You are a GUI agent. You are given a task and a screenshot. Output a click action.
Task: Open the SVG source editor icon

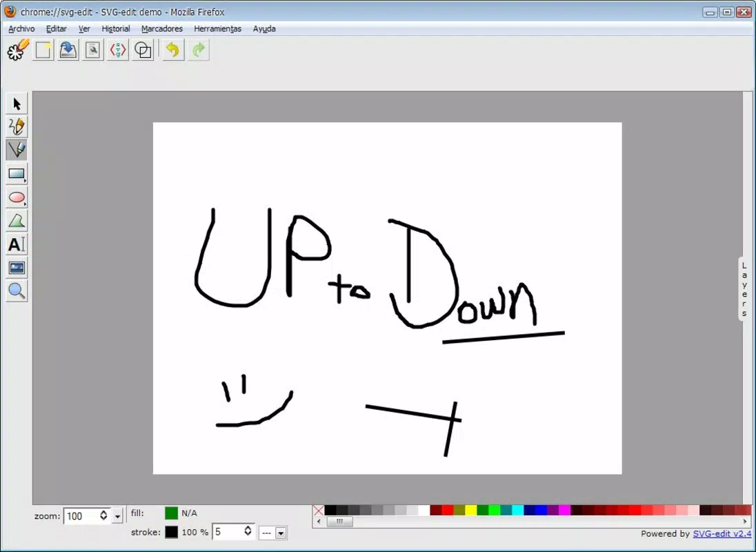(x=118, y=50)
